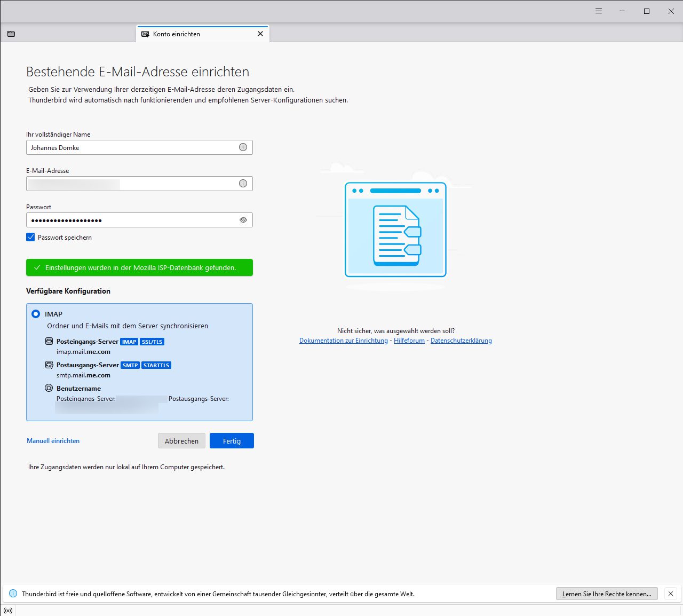Click the Posteingangs-Server inbox icon
The height and width of the screenshot is (616, 683).
49,341
